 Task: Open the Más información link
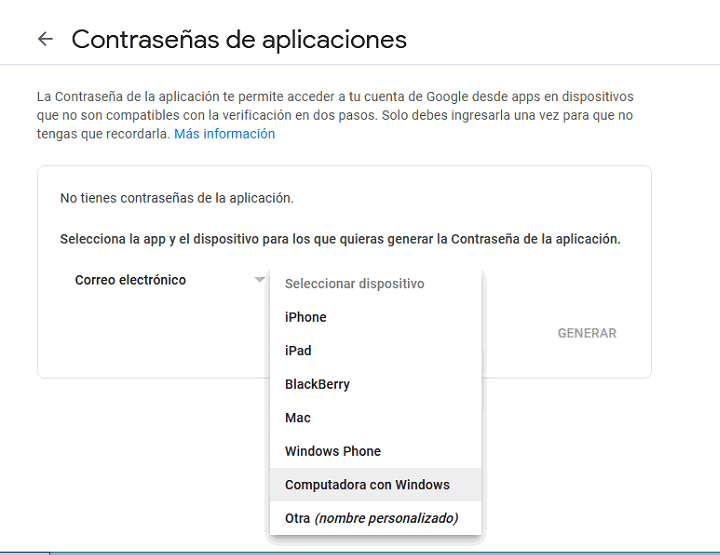click(224, 134)
